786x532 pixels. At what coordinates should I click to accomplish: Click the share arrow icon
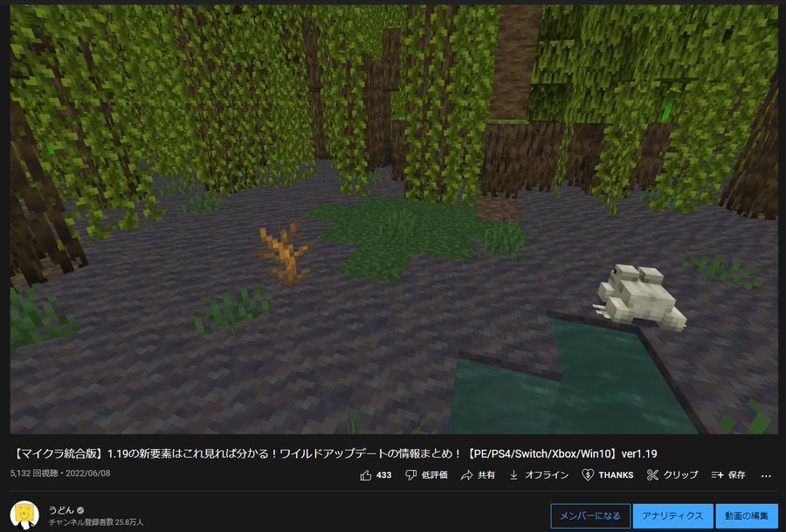tap(466, 475)
